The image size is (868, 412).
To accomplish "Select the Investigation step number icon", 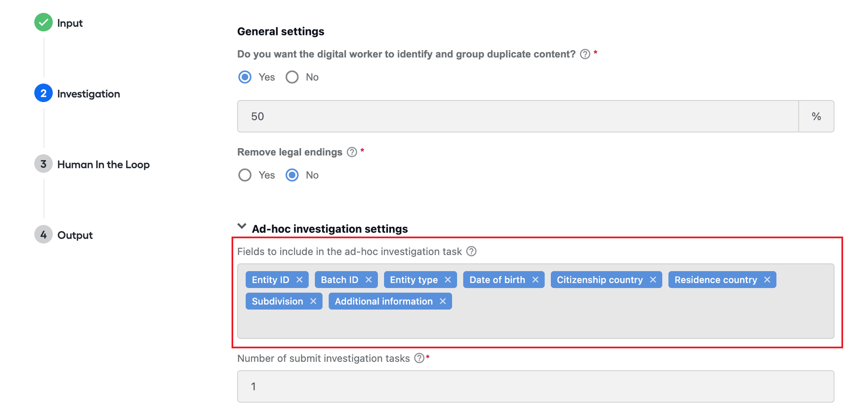I will pyautogui.click(x=43, y=93).
